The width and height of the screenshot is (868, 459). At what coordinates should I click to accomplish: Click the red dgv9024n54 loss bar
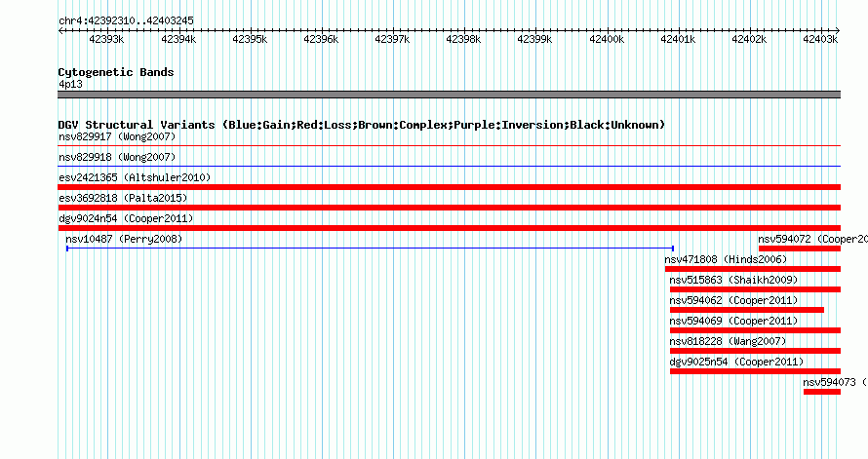coord(449,228)
